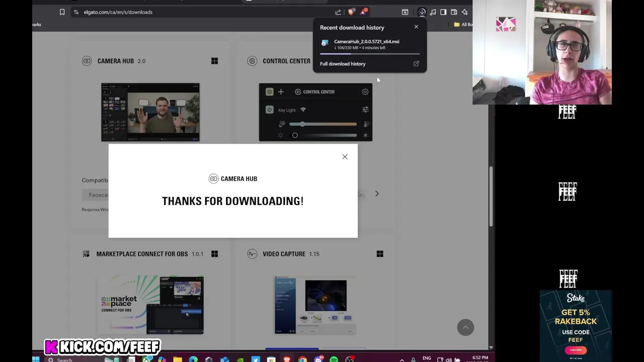
Task: Toggle the browser sidebar panel icon
Action: click(443, 12)
